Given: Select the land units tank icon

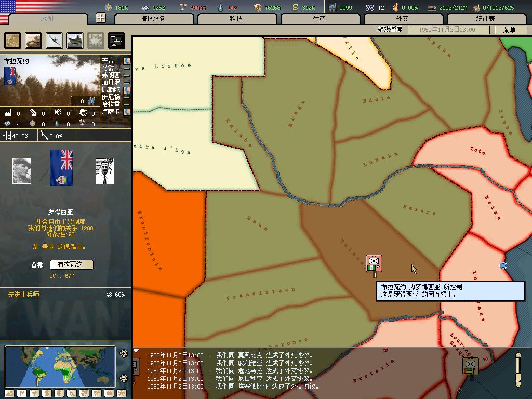Looking at the screenshot, I should pos(33,41).
